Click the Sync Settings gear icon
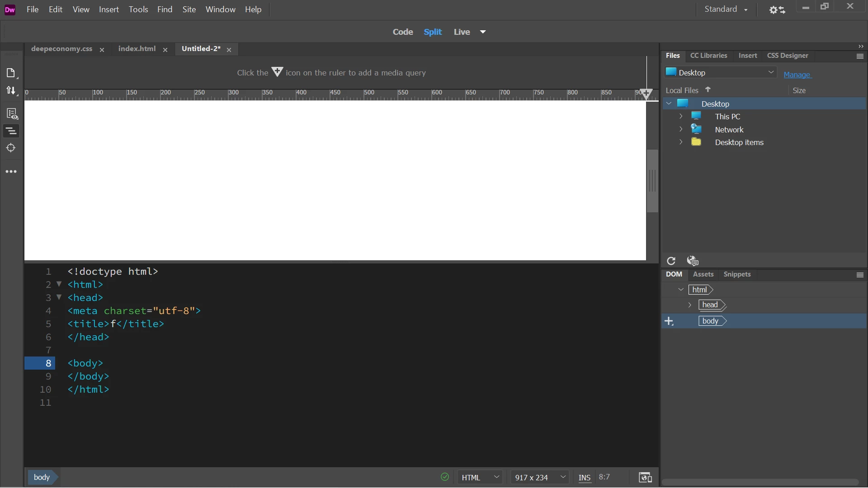The width and height of the screenshot is (868, 488). click(x=777, y=9)
